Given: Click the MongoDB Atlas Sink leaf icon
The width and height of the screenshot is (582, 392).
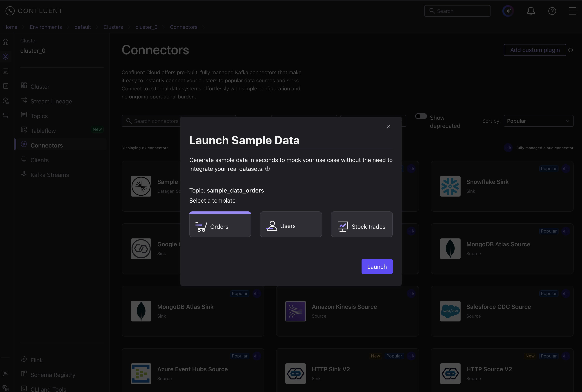Looking at the screenshot, I should click(141, 311).
